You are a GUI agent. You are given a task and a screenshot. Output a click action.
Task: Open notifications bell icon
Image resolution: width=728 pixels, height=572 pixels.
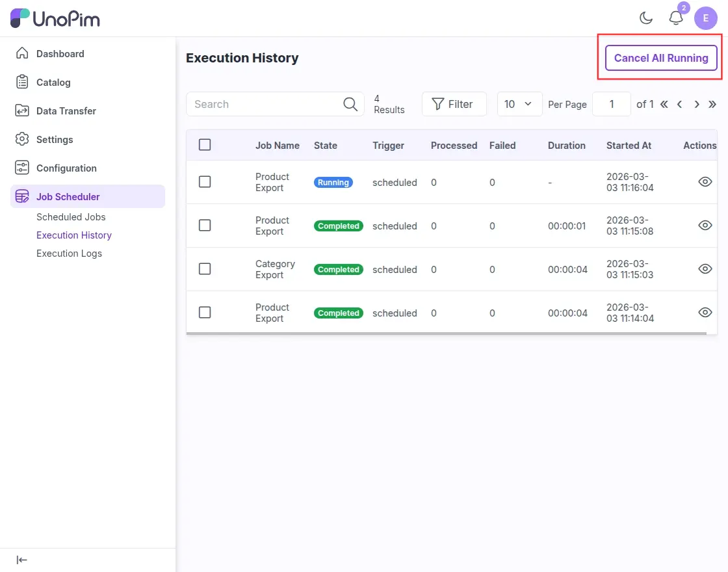[675, 18]
